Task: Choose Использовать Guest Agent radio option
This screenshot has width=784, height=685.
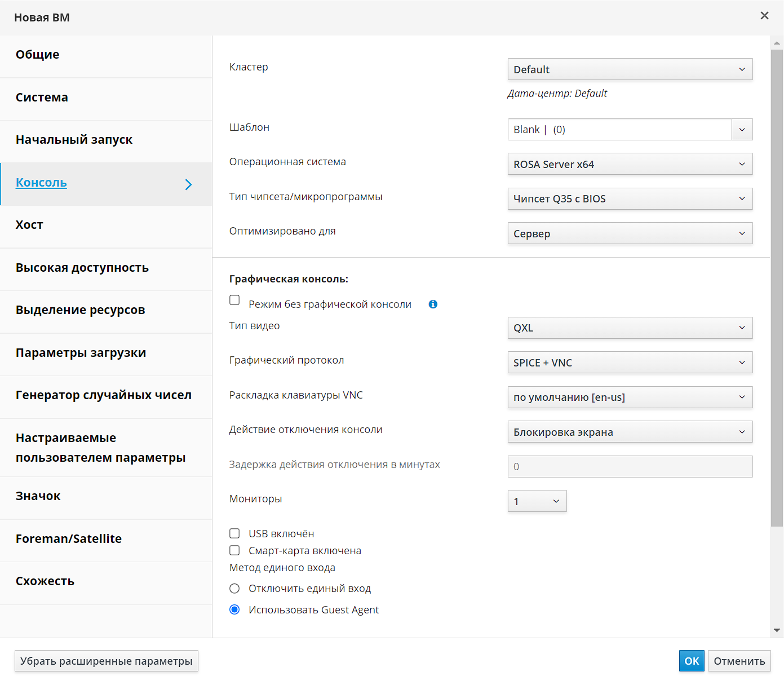Action: (235, 609)
